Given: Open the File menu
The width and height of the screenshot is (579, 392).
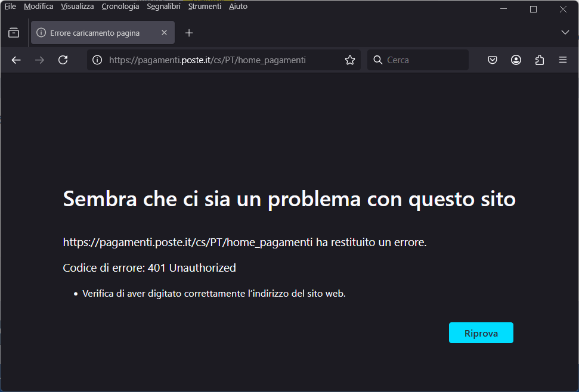Looking at the screenshot, I should coord(10,7).
